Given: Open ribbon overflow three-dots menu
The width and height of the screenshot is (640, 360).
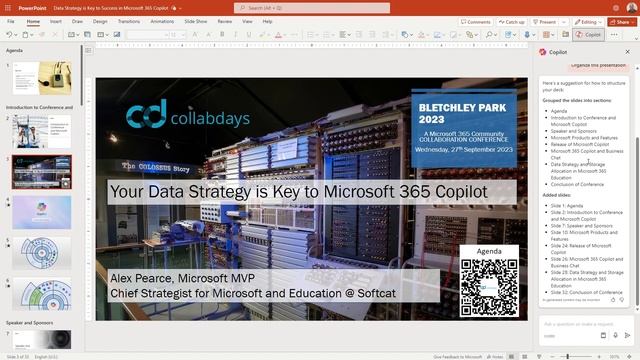Looking at the screenshot, I should coord(614,35).
